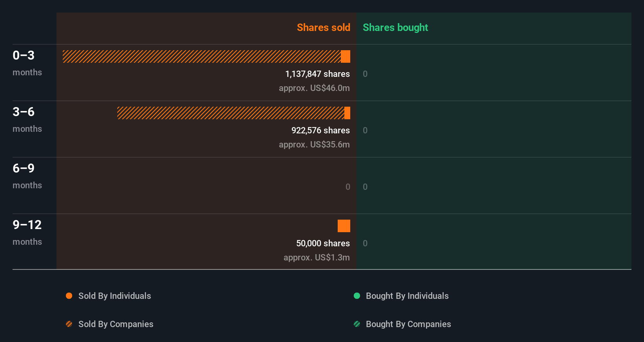Click the 0–3 months striped companies bar

(202, 56)
